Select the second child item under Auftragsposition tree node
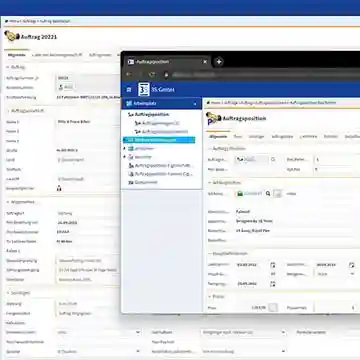The image size is (360, 360). coord(161,132)
